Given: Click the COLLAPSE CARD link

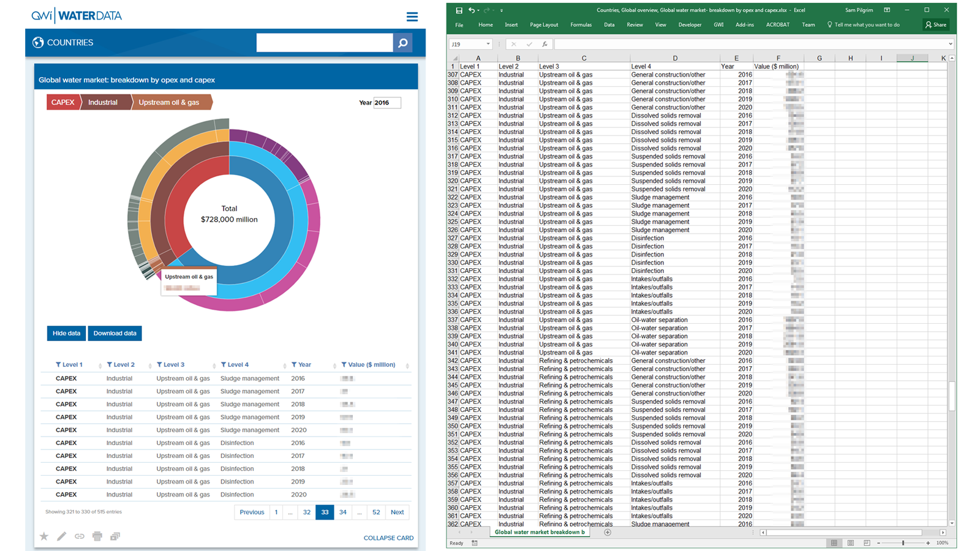Looking at the screenshot, I should [388, 538].
